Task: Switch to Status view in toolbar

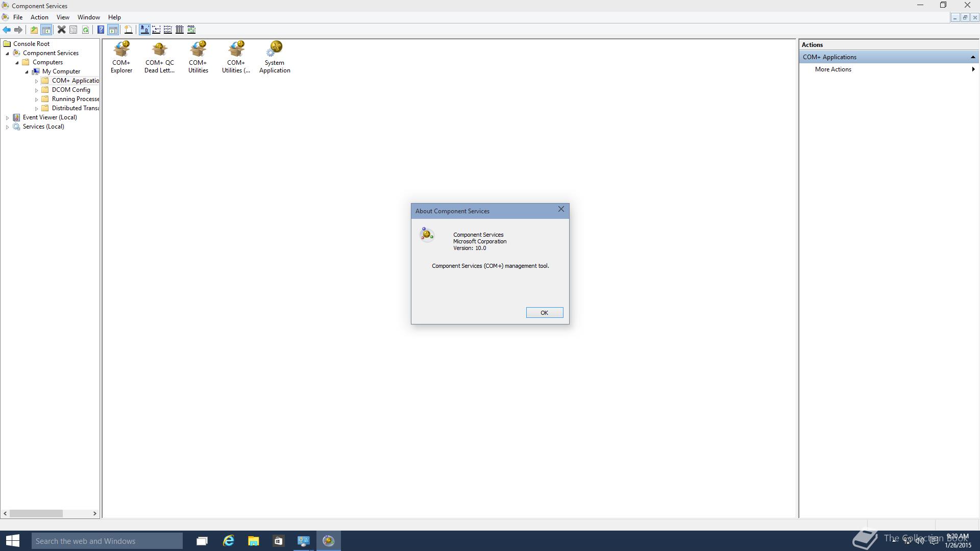Action: (191, 30)
